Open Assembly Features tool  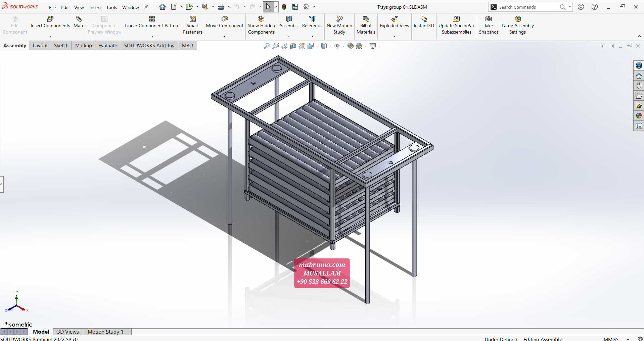click(289, 22)
